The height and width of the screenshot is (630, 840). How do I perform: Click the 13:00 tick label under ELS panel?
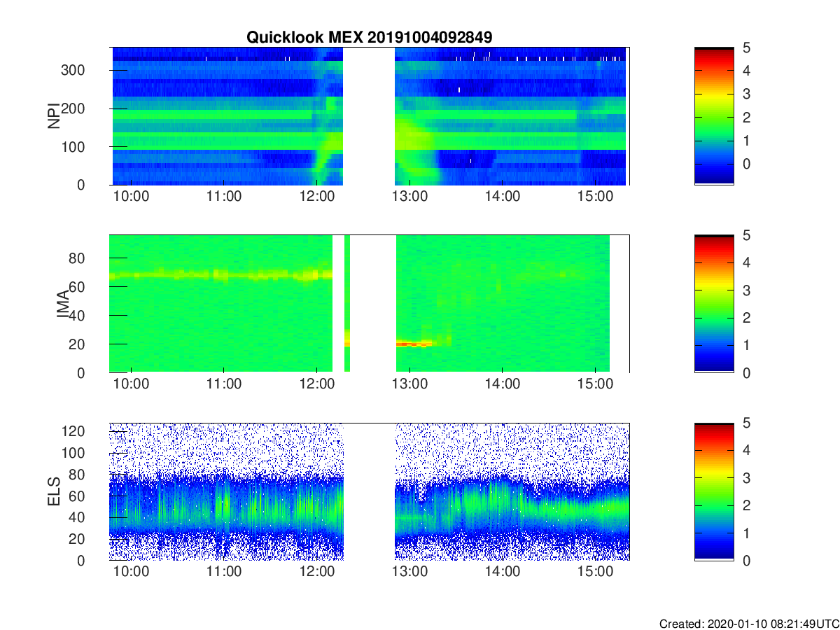click(409, 573)
